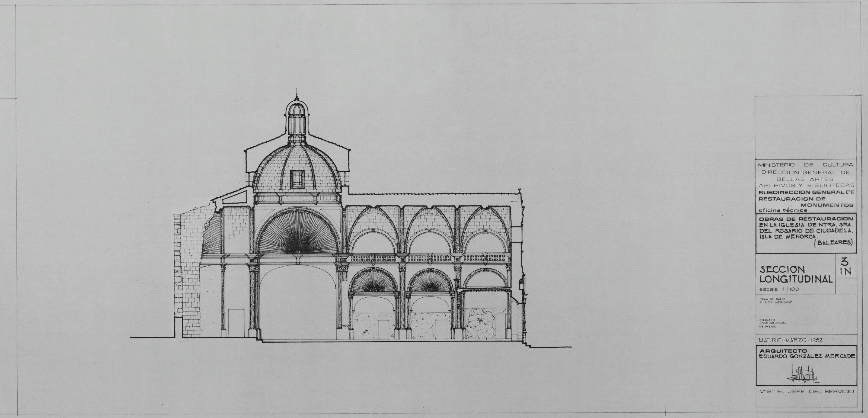868x418 pixels.
Task: Click the square window in the dome
Action: tap(297, 179)
